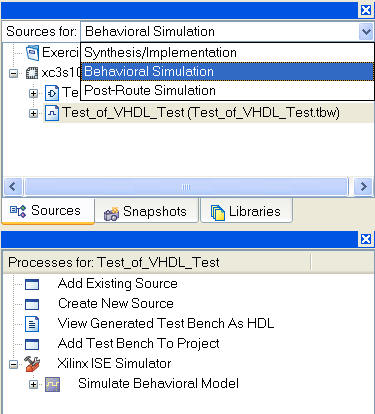Click the Create New Source window icon
This screenshot has width=375, height=414.
click(32, 304)
